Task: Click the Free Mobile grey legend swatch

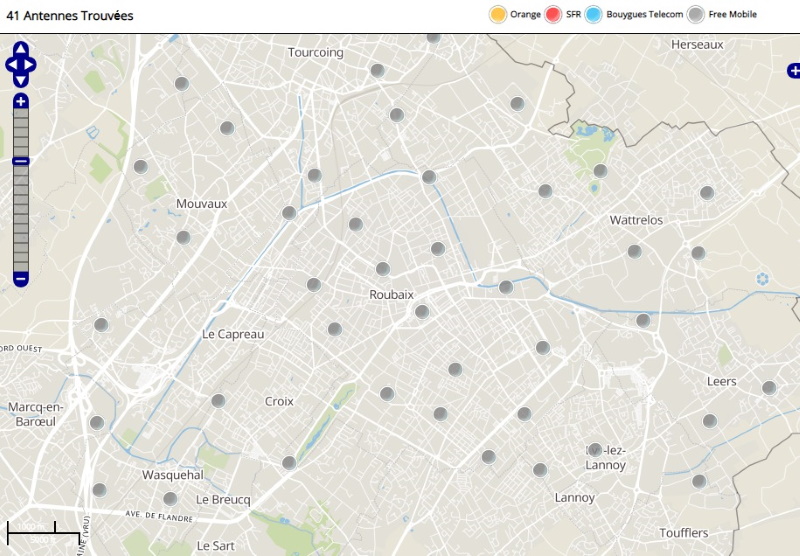Action: tap(696, 14)
